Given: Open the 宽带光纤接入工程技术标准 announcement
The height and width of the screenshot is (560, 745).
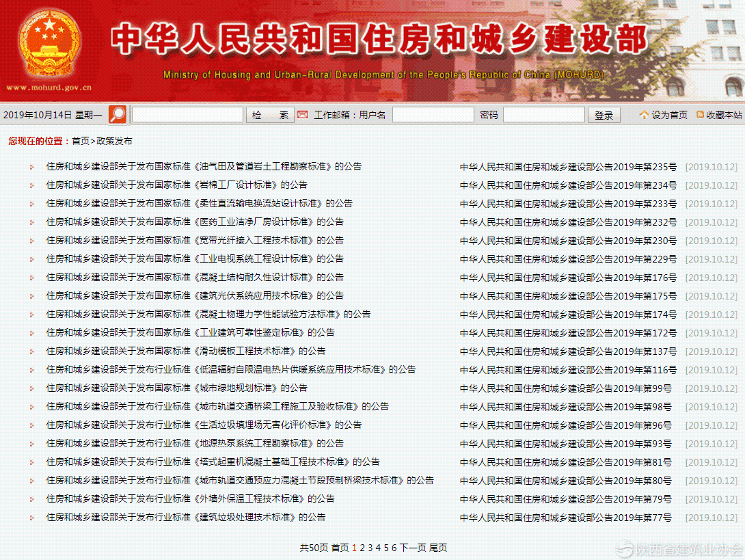Looking at the screenshot, I should pos(194,241).
